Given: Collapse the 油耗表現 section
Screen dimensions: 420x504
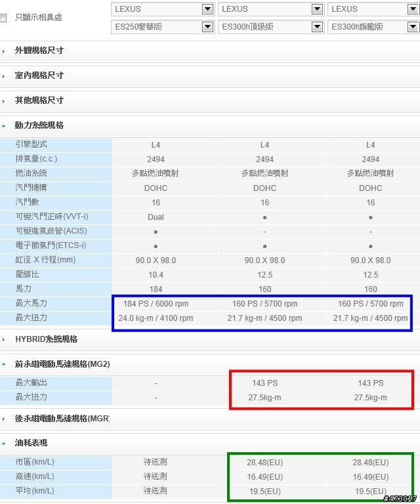Looking at the screenshot, I should (31, 443).
